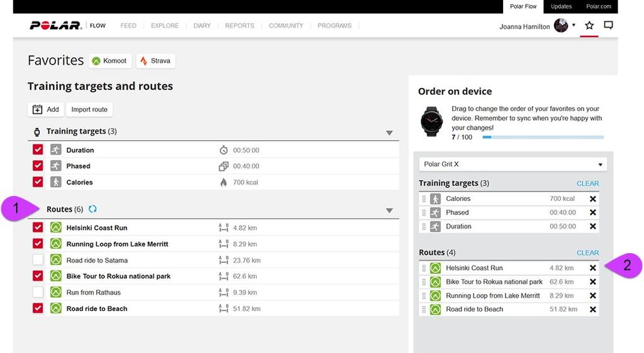The height and width of the screenshot is (353, 644).
Task: Clear training targets on device
Action: [x=588, y=183]
